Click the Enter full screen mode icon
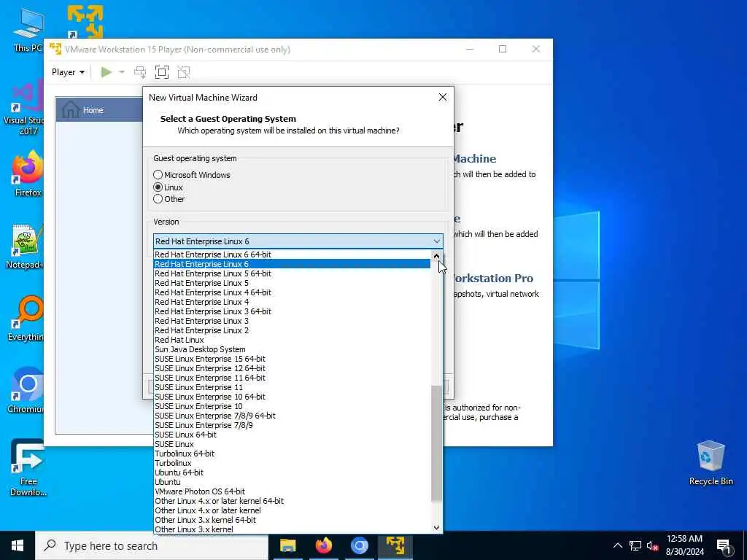Image resolution: width=747 pixels, height=560 pixels. [162, 72]
